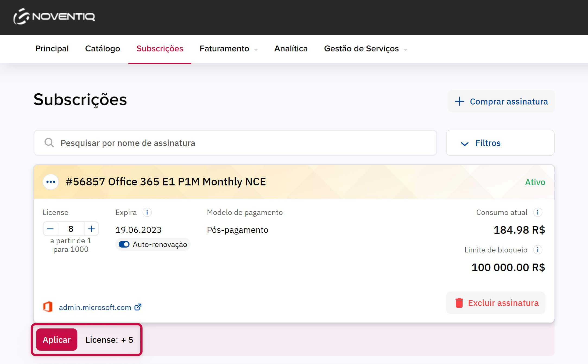Click the Limite de bloqueio info icon
Screen dimensions: 588x364
538,250
